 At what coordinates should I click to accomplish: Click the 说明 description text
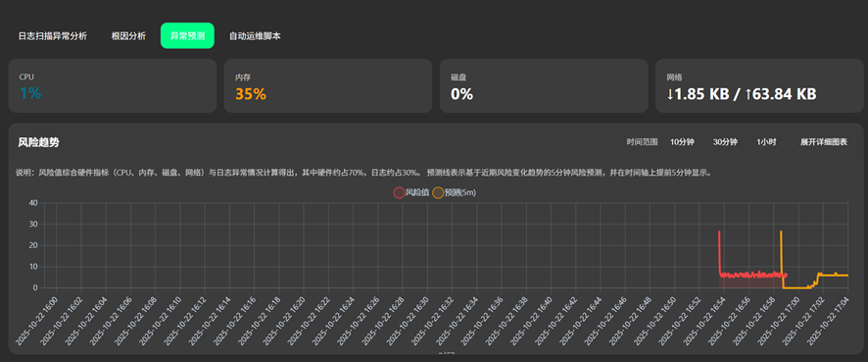(x=364, y=173)
